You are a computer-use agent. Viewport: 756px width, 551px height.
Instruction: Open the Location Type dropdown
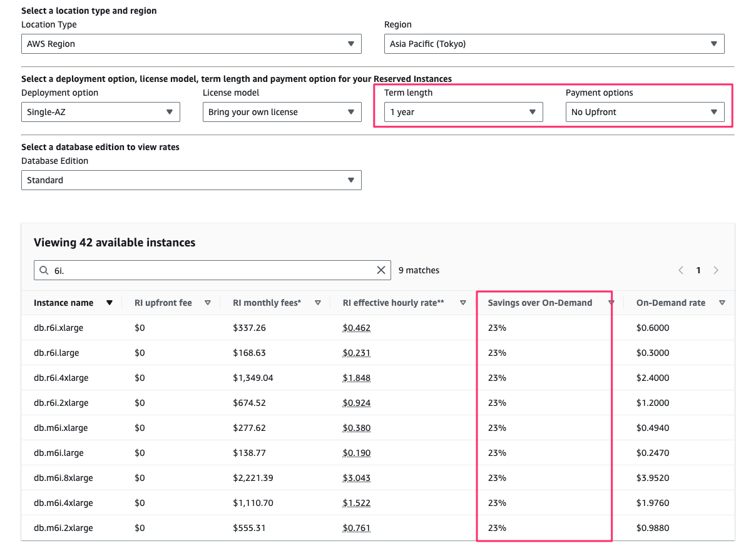pos(192,44)
